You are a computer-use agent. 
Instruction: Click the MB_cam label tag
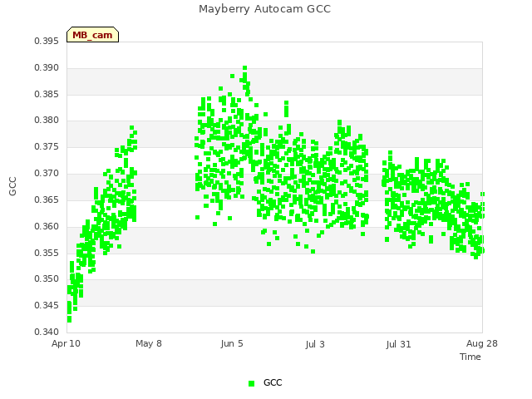pyautogui.click(x=92, y=35)
